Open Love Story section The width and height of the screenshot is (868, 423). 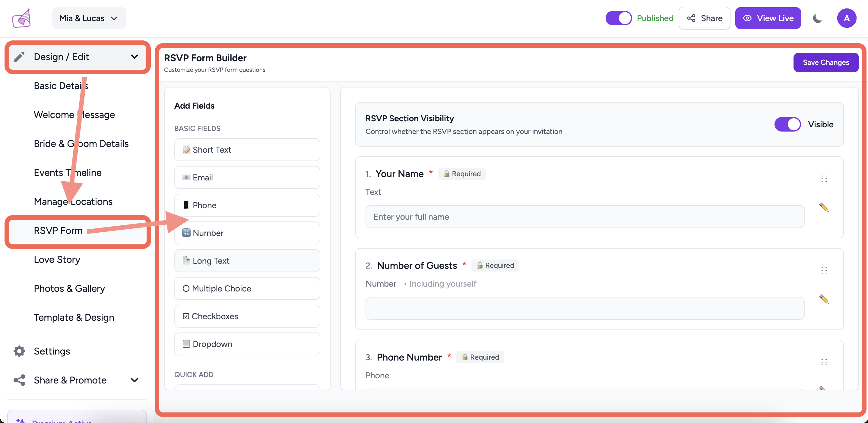57,259
